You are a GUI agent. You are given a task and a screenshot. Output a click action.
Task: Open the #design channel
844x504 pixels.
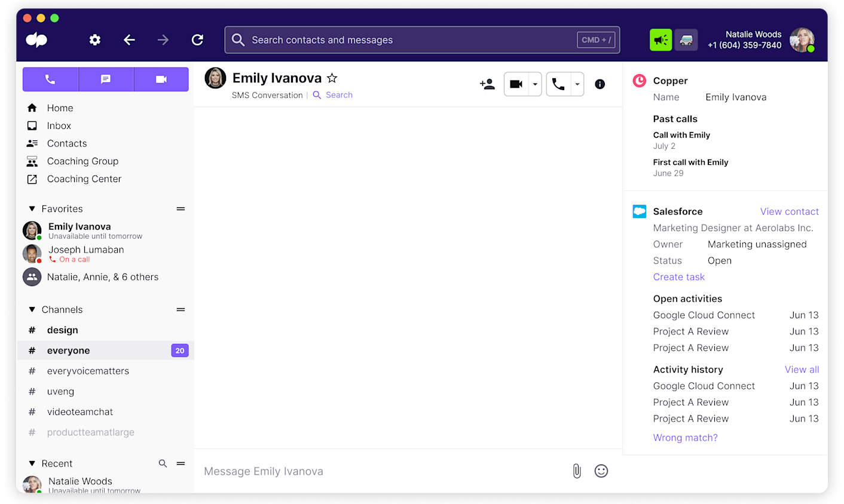[105, 330]
